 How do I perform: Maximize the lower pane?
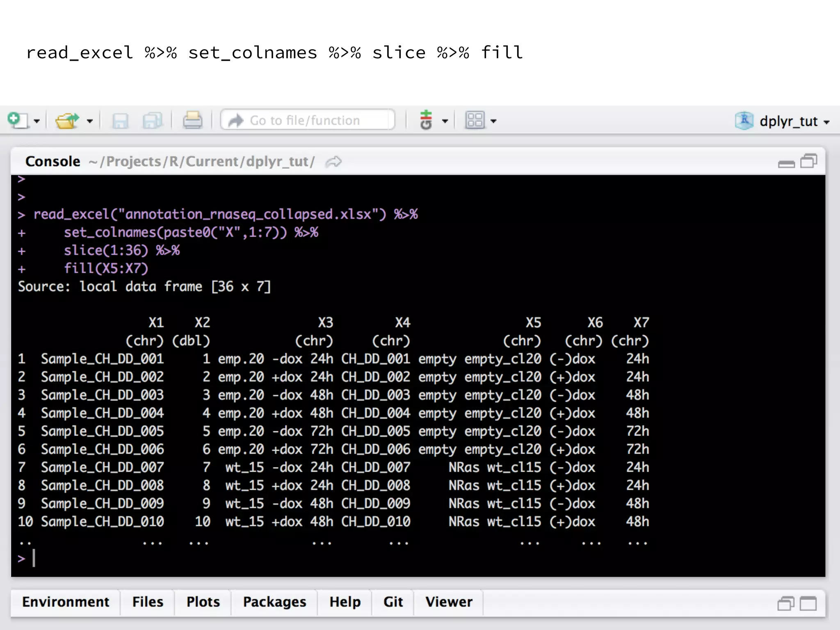click(808, 604)
